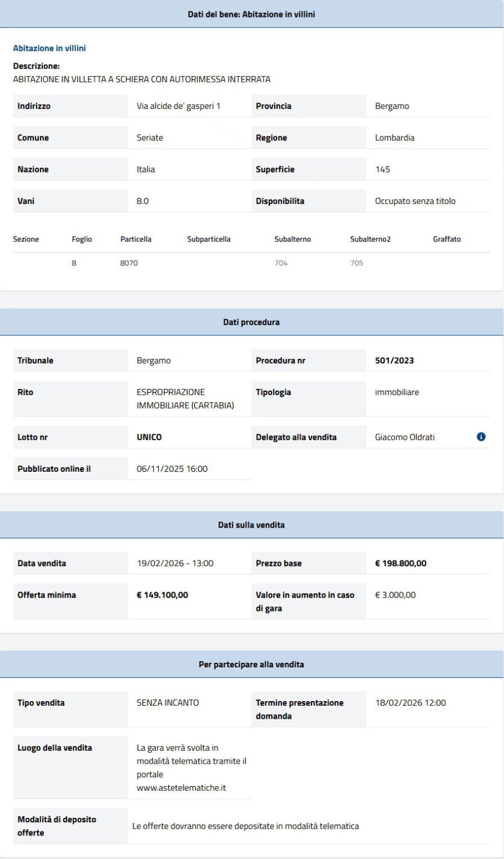The width and height of the screenshot is (504, 859).
Task: Click the procedure number 501/2023
Action: 394,361
